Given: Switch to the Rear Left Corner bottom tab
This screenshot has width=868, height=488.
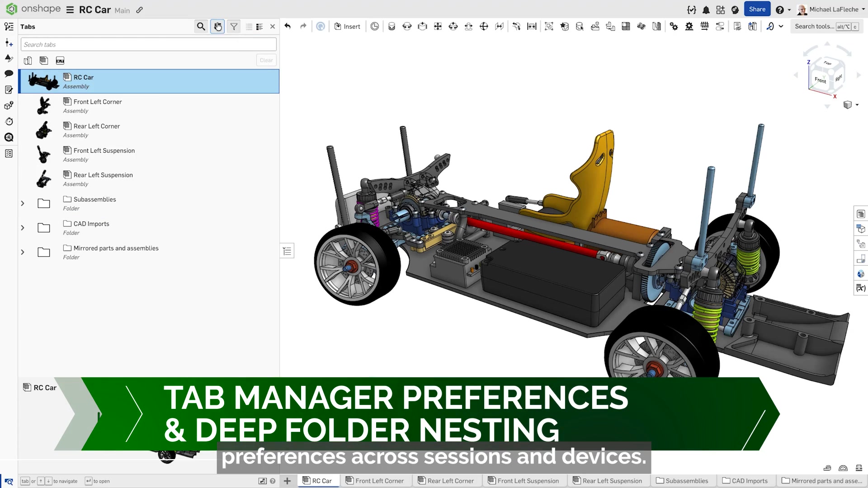Looking at the screenshot, I should pos(446,481).
